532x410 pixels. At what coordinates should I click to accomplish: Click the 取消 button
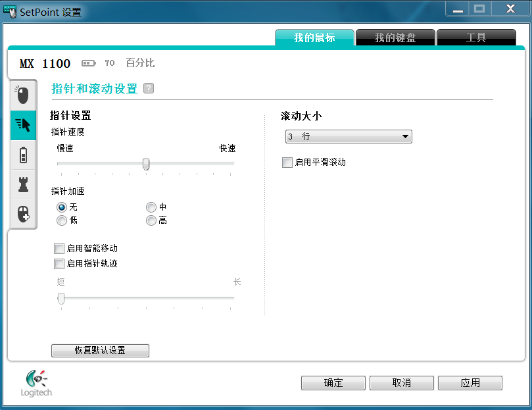(402, 383)
